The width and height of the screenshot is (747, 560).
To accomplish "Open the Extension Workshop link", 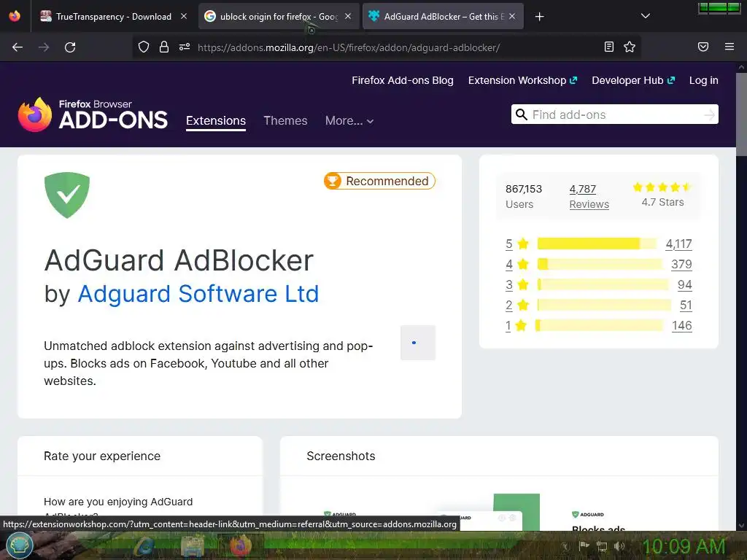I will (x=522, y=80).
